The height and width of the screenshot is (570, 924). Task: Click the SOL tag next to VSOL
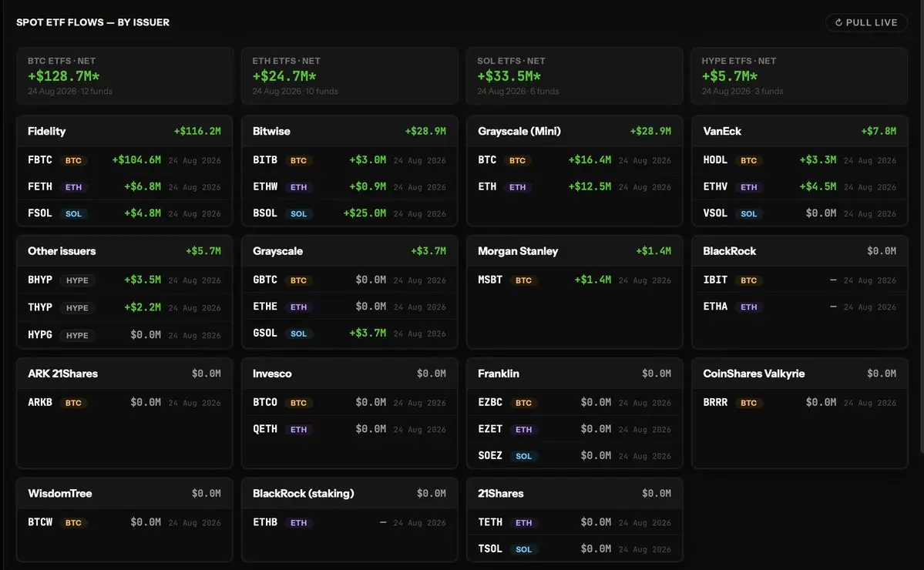(748, 214)
